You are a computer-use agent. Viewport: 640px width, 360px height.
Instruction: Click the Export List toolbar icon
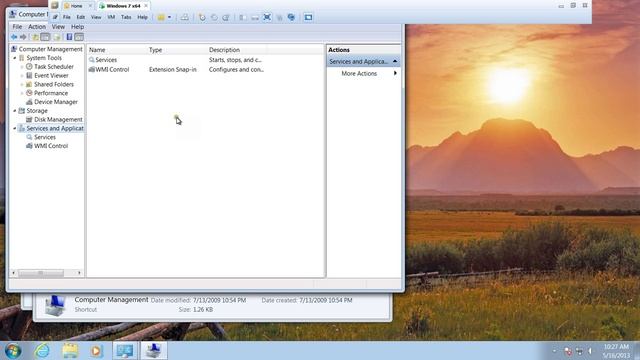point(57,37)
